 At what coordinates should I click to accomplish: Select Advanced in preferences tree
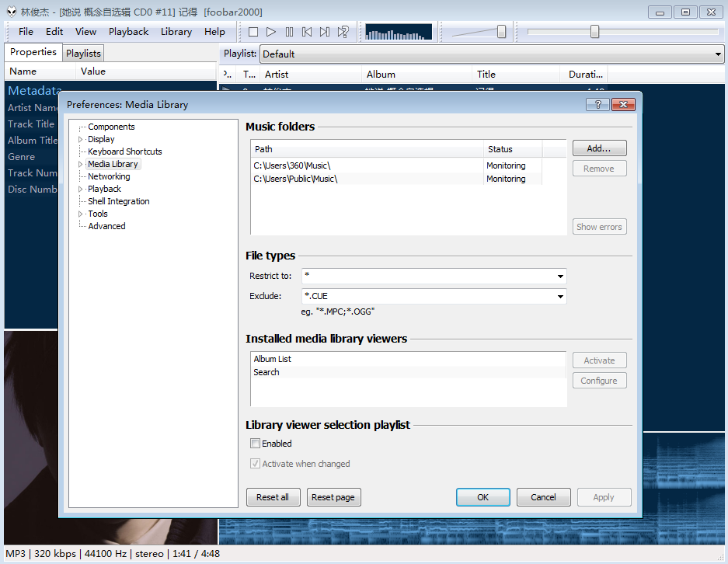(106, 226)
